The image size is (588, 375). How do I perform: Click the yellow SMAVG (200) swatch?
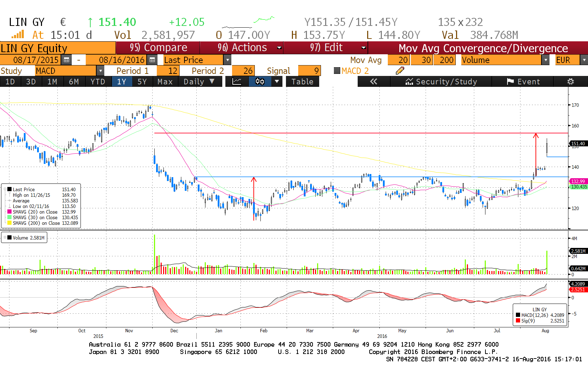click(x=9, y=223)
